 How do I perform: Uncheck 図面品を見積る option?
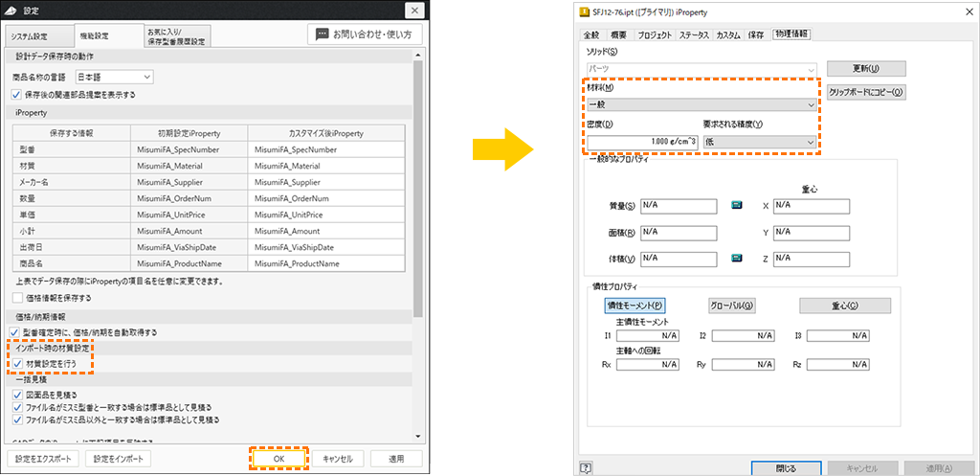(17, 395)
